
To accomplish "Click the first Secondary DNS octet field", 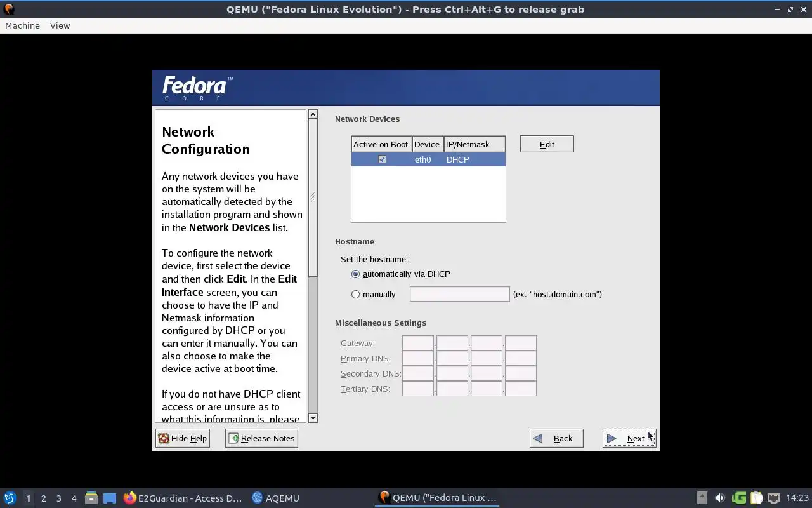I will click(x=418, y=373).
